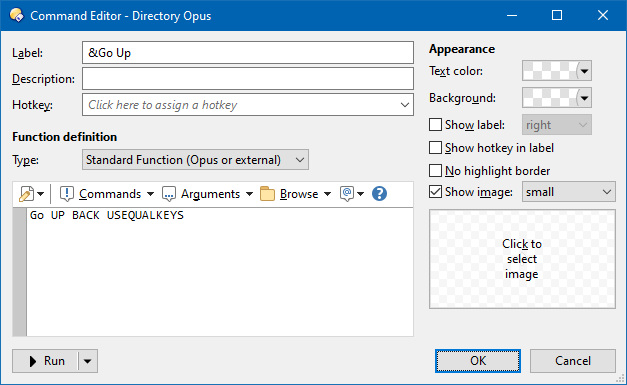This screenshot has height=385, width=627.
Task: Click the Directory Opus title bar icon
Action: click(x=17, y=15)
